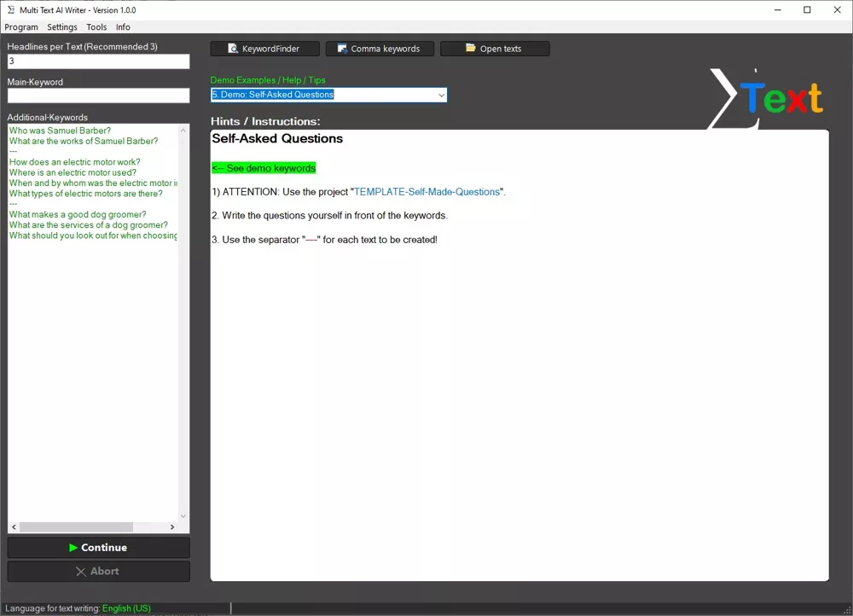Click the horizontal scrollbar right arrow in keywords

pyautogui.click(x=172, y=527)
